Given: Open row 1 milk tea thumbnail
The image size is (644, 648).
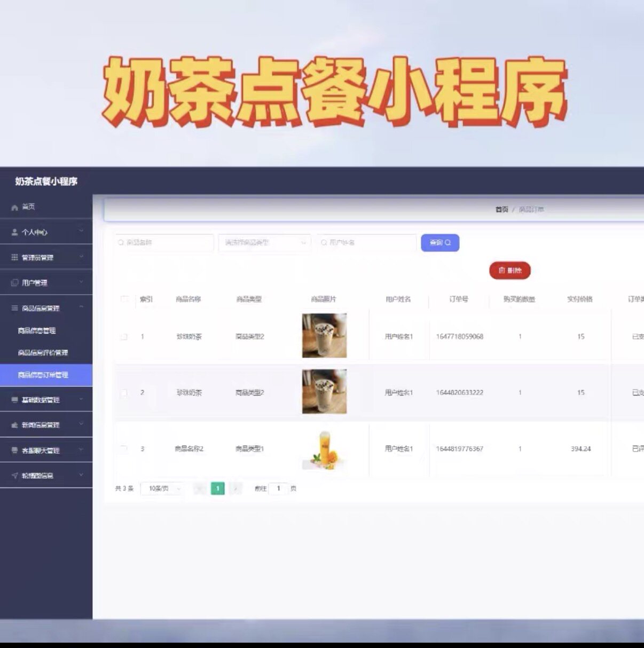Looking at the screenshot, I should 325,336.
